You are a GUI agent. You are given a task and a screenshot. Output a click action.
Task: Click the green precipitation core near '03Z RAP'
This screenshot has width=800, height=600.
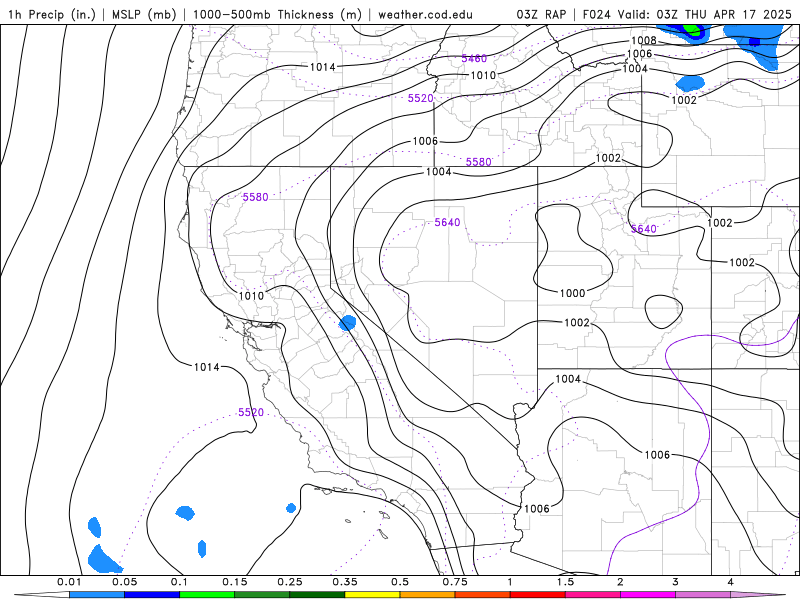[x=691, y=30]
